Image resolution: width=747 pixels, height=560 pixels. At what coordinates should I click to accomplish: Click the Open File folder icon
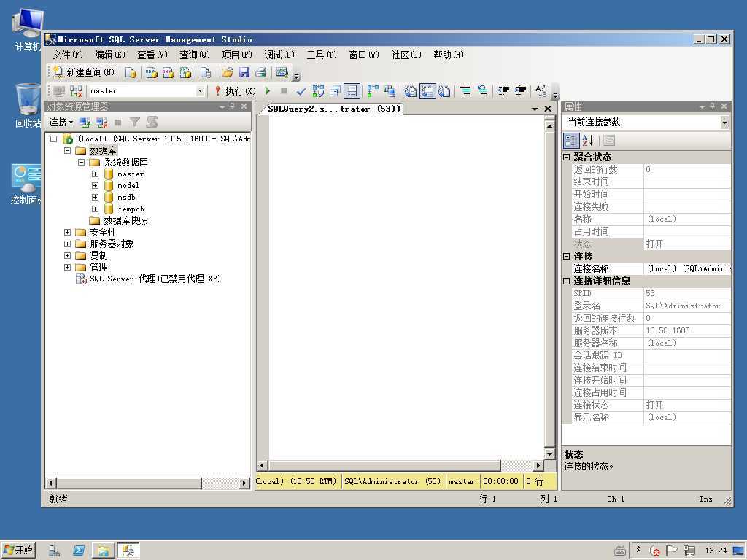point(228,72)
